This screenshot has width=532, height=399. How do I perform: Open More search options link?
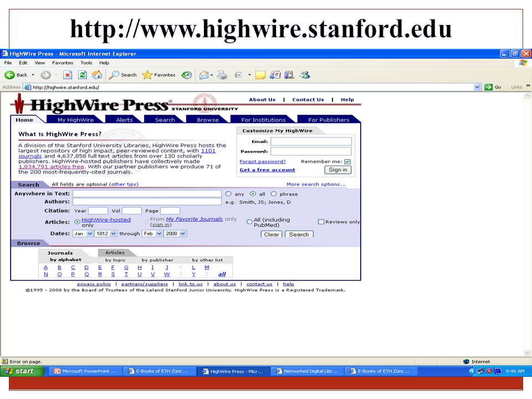316,184
